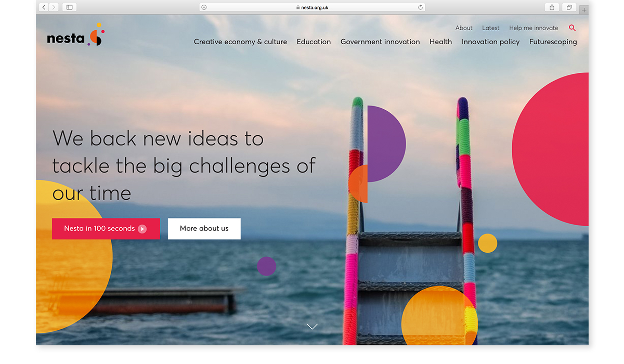Open Creative economy & culture menu

pyautogui.click(x=240, y=42)
